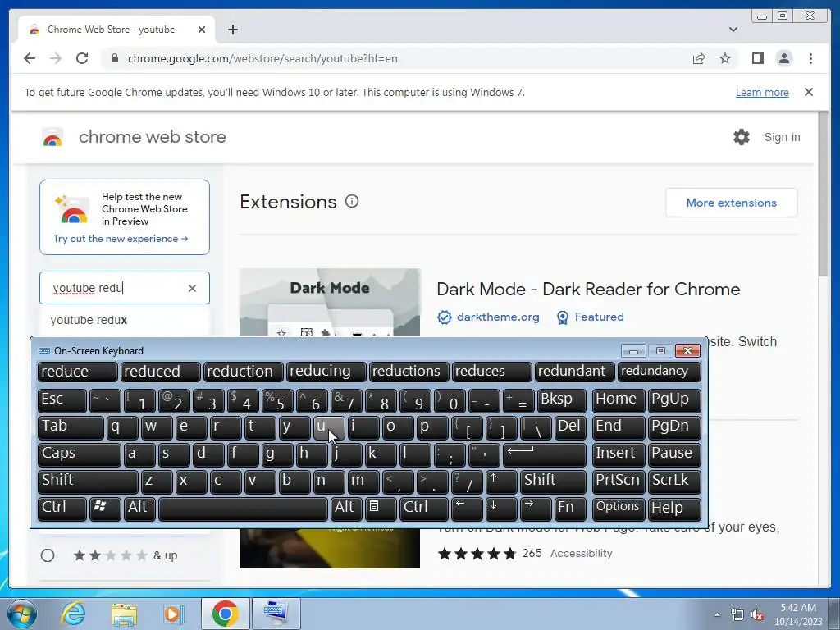Pick the 'redundant' word suggestion
Viewport: 840px width, 630px height.
tap(574, 372)
